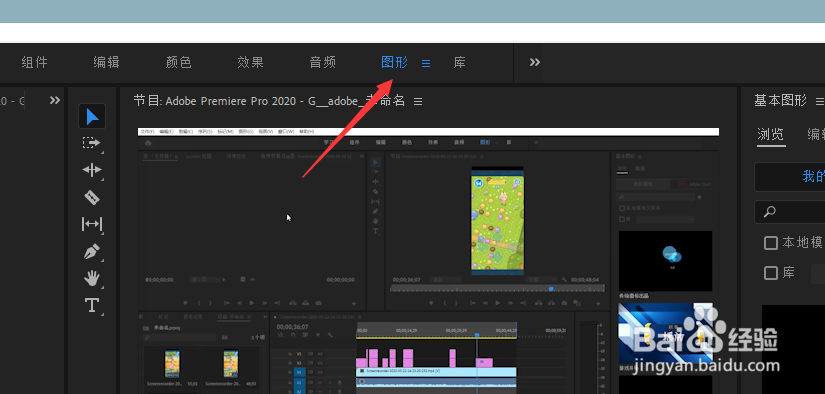
Task: Select the Track Select Forward tool
Action: point(92,143)
